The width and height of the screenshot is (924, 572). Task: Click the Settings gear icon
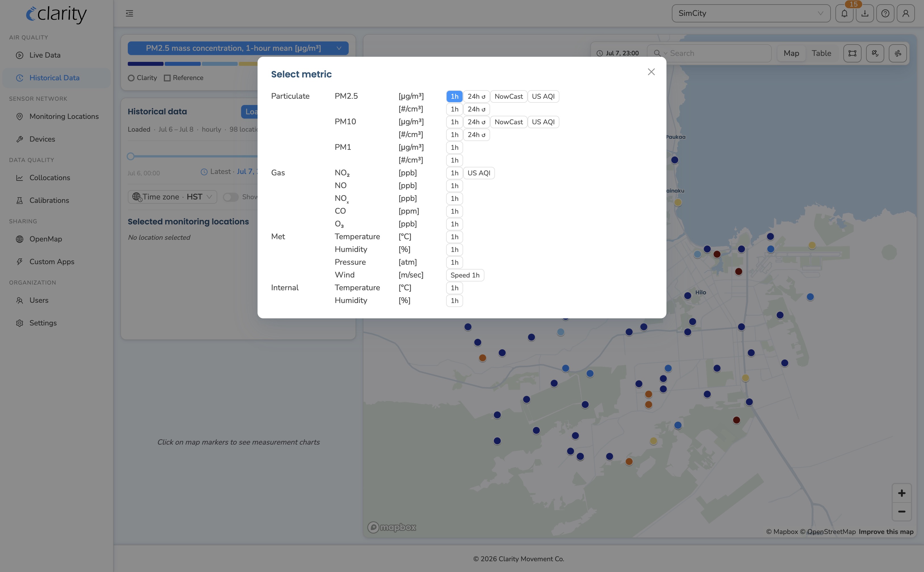pyautogui.click(x=20, y=323)
